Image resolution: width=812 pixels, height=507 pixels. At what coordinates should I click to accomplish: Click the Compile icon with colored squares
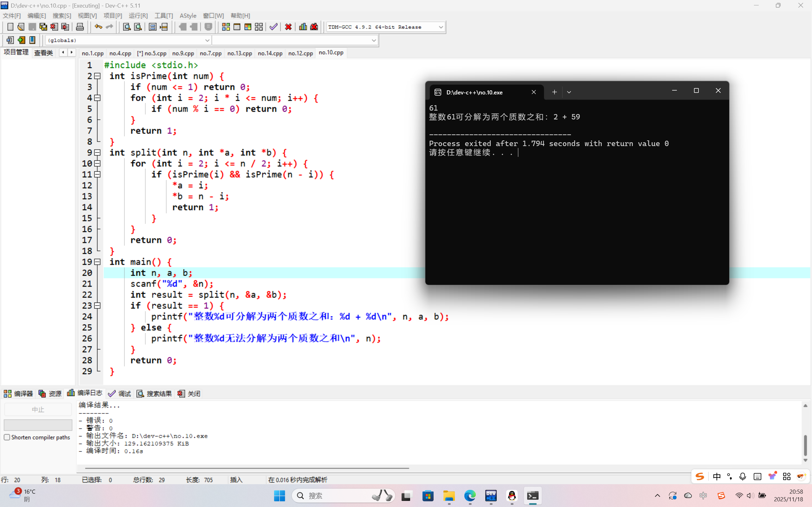[x=226, y=27]
